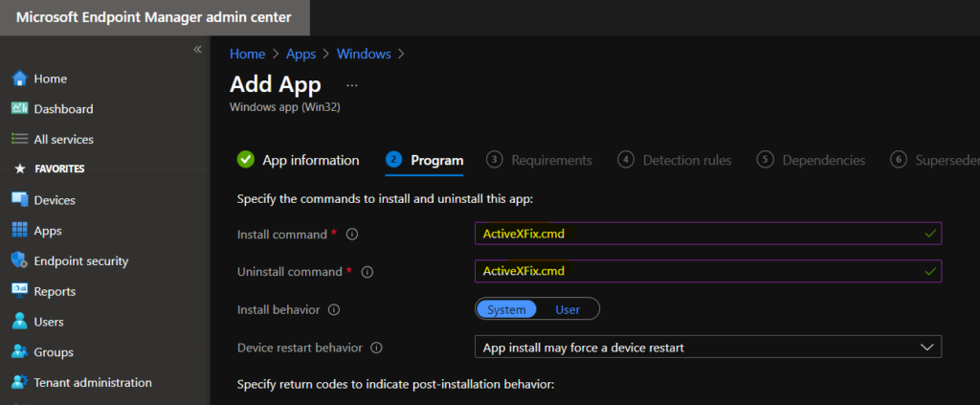The height and width of the screenshot is (405, 980).
Task: Click the All services list icon
Action: click(x=20, y=139)
